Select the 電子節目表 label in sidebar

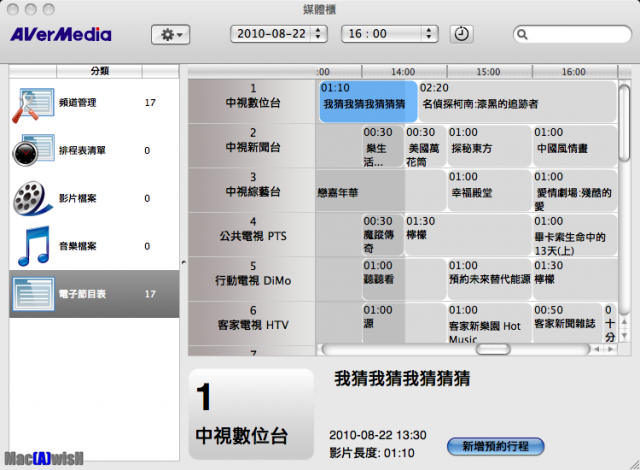(x=82, y=294)
